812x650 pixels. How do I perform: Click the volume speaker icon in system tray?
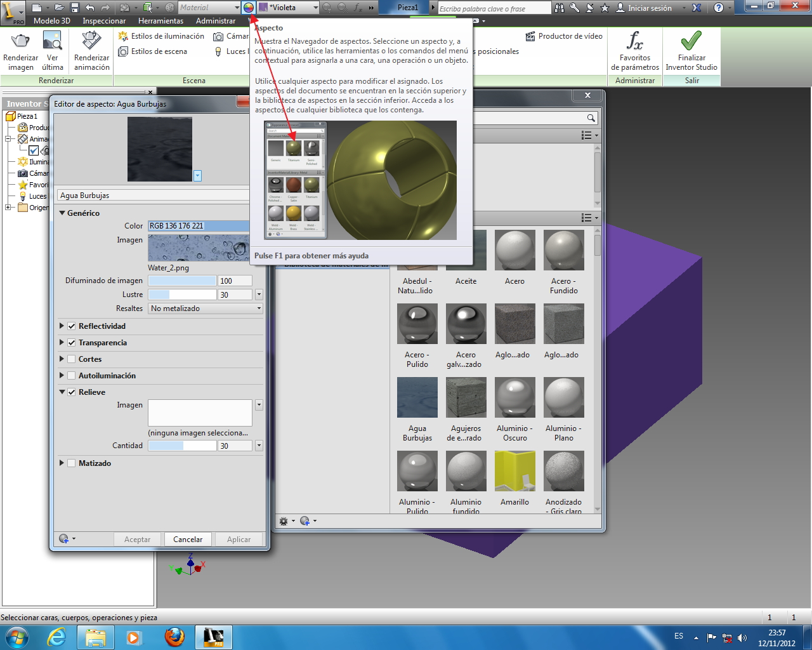coord(742,637)
